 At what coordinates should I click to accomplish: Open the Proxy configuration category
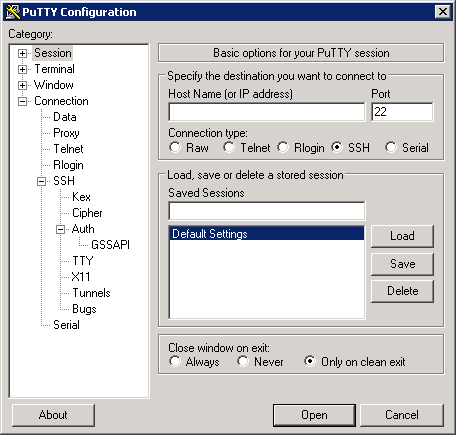[x=66, y=133]
